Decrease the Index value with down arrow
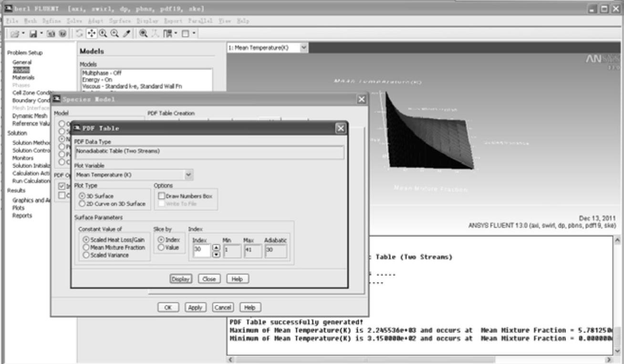Screen dimensions: 624x364 coord(216,254)
